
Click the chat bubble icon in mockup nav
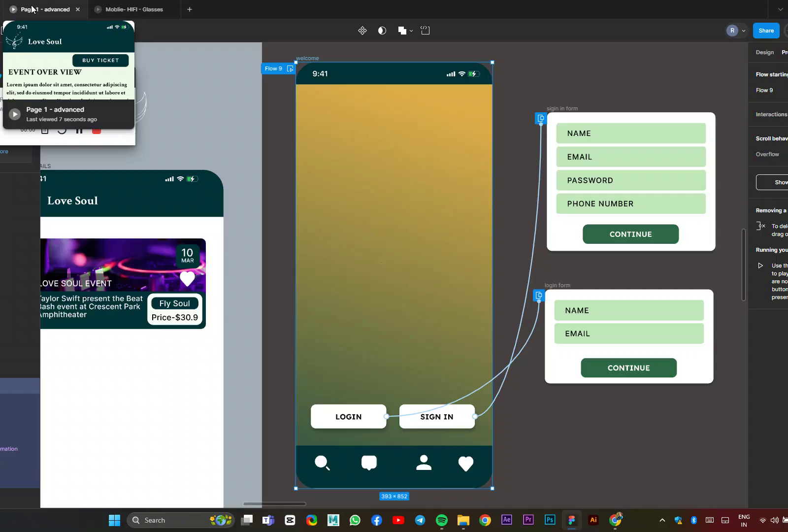[369, 463]
